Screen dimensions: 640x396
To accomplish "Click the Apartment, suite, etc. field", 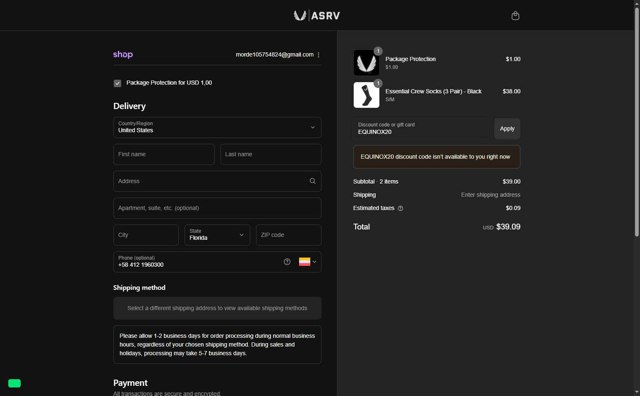I will (x=217, y=208).
